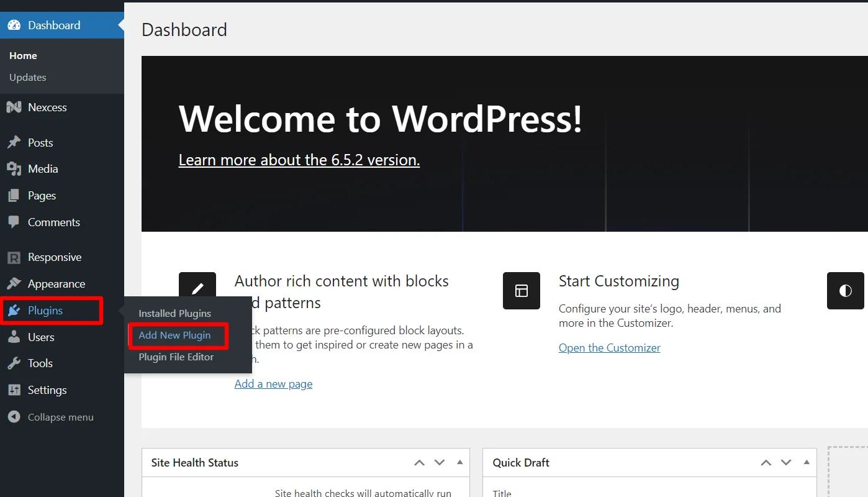The width and height of the screenshot is (868, 497).
Task: Click the Posts pushpin icon in sidebar
Action: pos(14,142)
